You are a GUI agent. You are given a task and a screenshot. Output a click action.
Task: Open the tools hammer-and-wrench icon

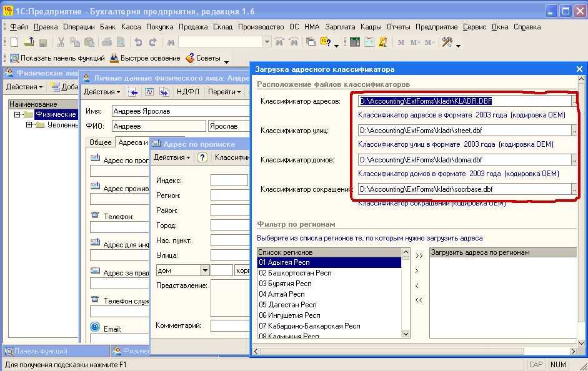tap(447, 42)
